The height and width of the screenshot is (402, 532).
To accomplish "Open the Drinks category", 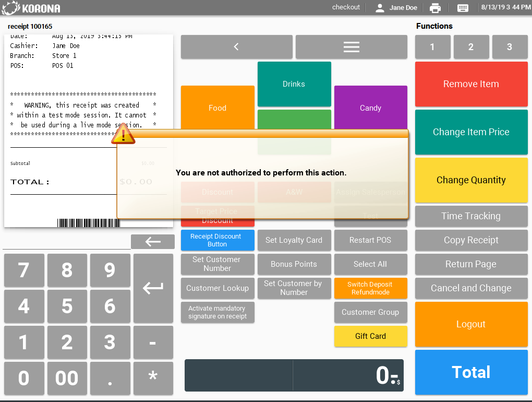I will [294, 84].
